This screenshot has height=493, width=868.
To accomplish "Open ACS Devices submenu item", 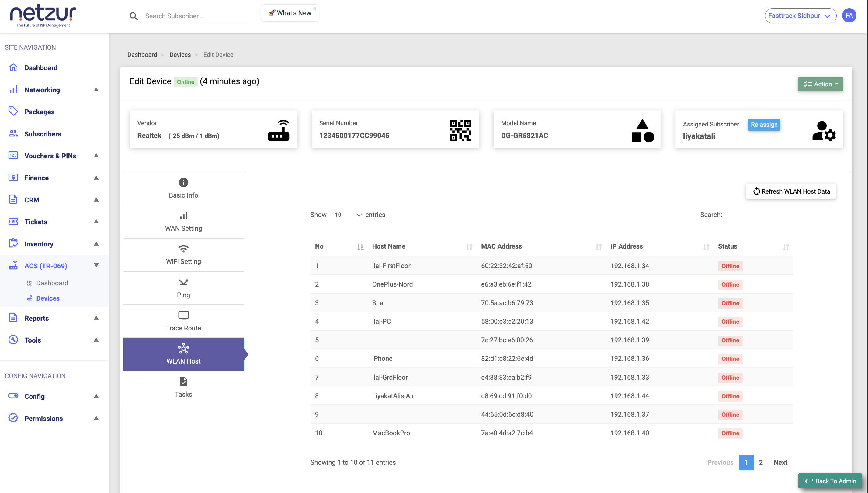I will 47,298.
